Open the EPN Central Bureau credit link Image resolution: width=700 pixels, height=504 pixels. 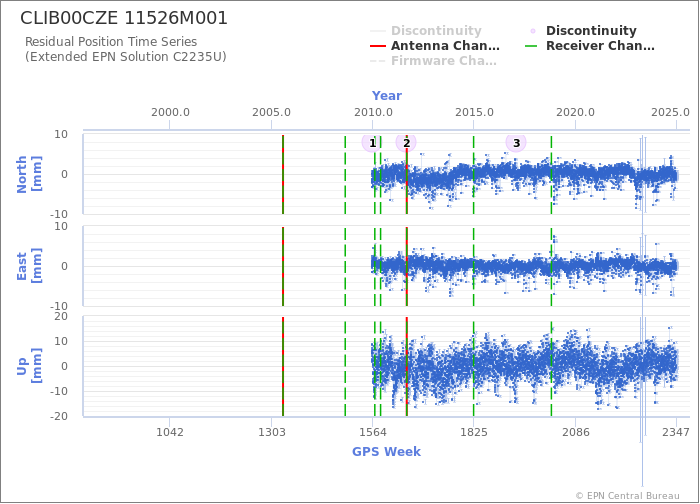(x=628, y=496)
